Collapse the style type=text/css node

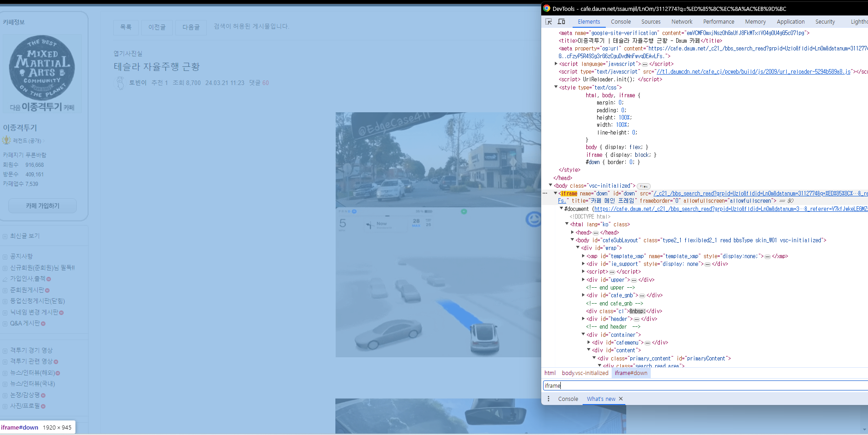click(x=556, y=87)
